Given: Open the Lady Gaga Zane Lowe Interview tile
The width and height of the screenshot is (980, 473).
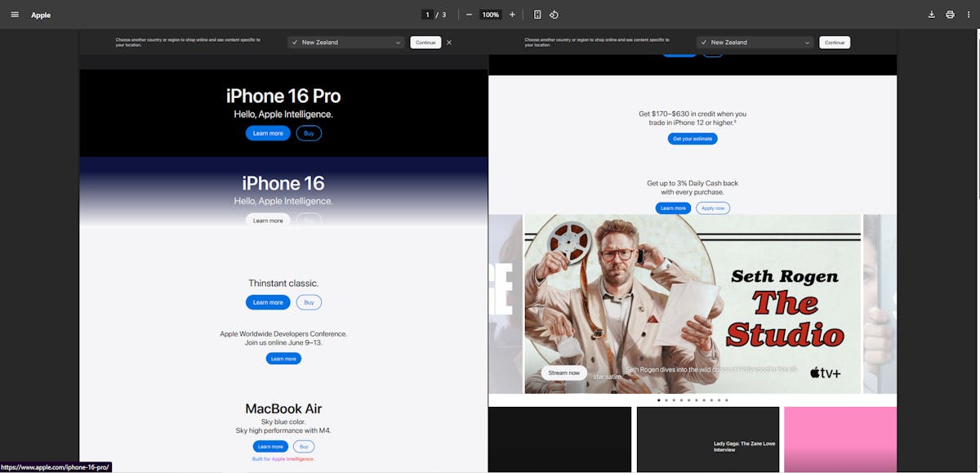Looking at the screenshot, I should pos(707,440).
